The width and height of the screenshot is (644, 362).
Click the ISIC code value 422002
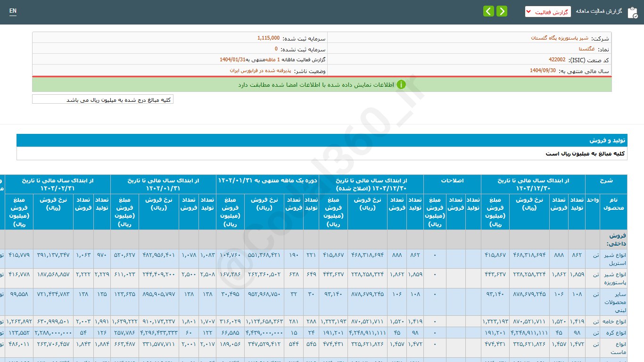pos(557,60)
